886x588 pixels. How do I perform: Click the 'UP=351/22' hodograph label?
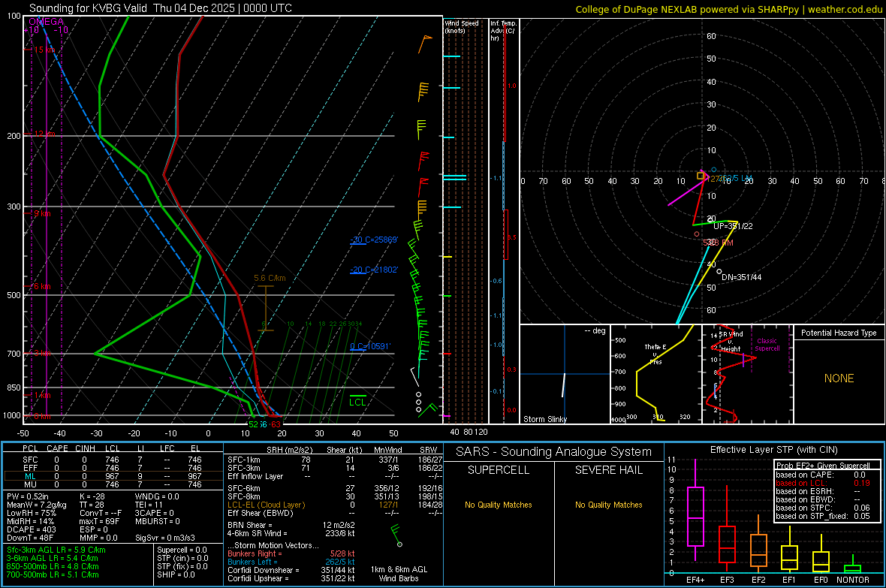[733, 226]
